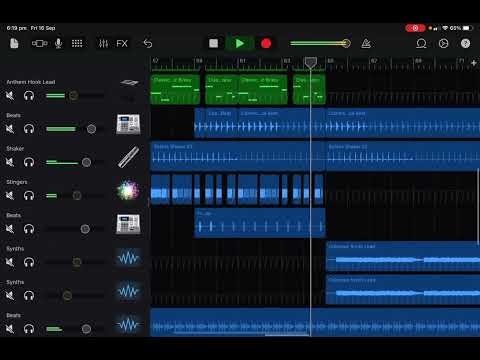Screen dimensions: 480x360
Task: Switch view with the instrument browser button
Action: [39, 43]
